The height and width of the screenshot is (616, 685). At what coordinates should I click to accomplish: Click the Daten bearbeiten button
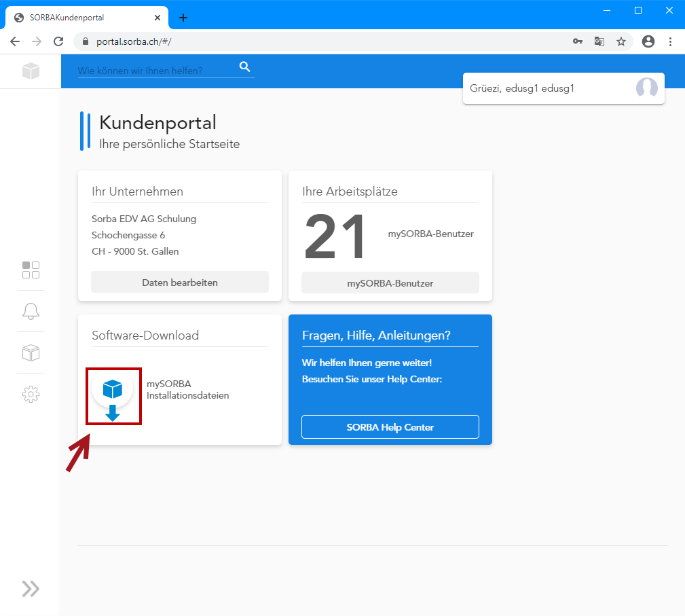pos(180,283)
